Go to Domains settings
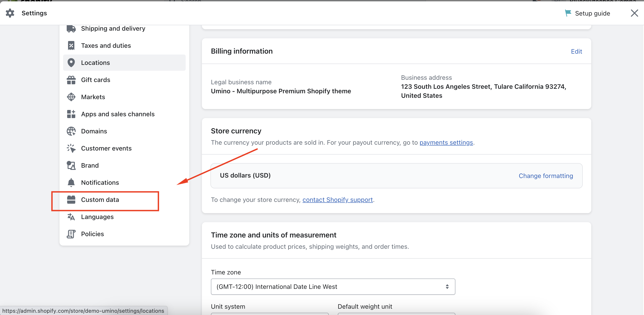Image resolution: width=644 pixels, height=315 pixels. (94, 131)
